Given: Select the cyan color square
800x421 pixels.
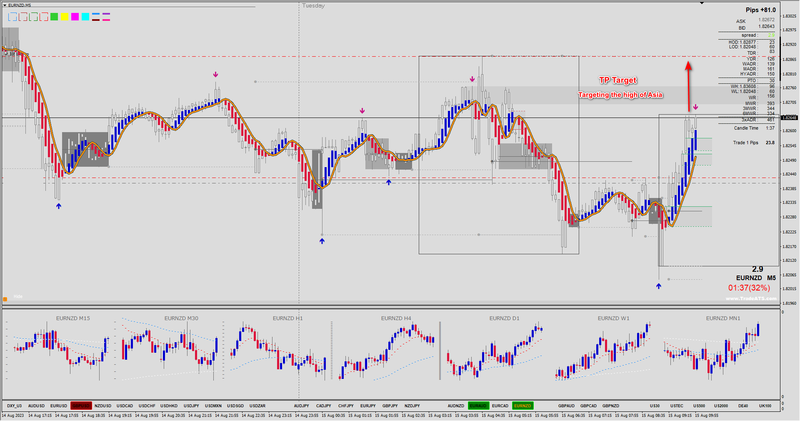Looking at the screenshot, I should 85,17.
